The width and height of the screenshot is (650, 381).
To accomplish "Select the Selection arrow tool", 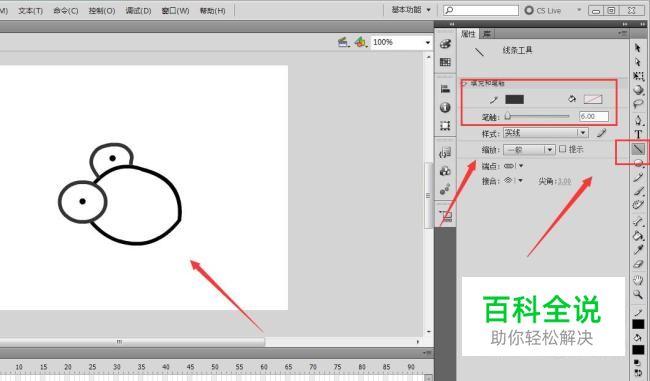I will (x=638, y=48).
